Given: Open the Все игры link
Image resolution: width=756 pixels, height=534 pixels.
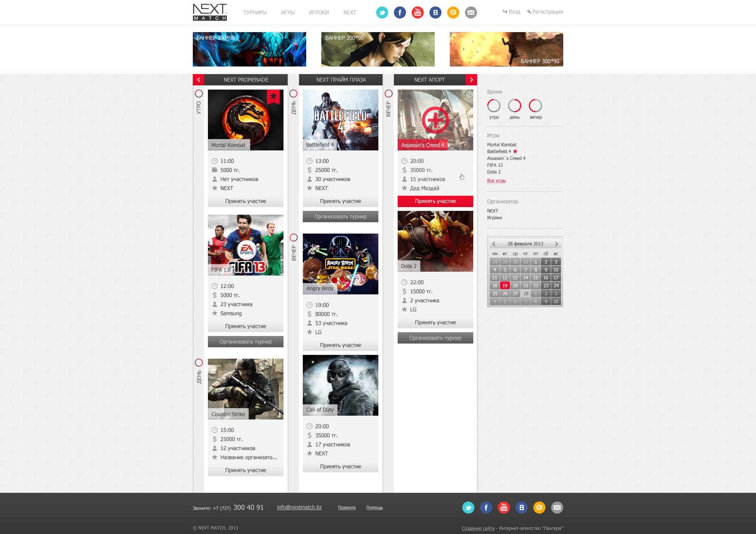Looking at the screenshot, I should pyautogui.click(x=496, y=181).
